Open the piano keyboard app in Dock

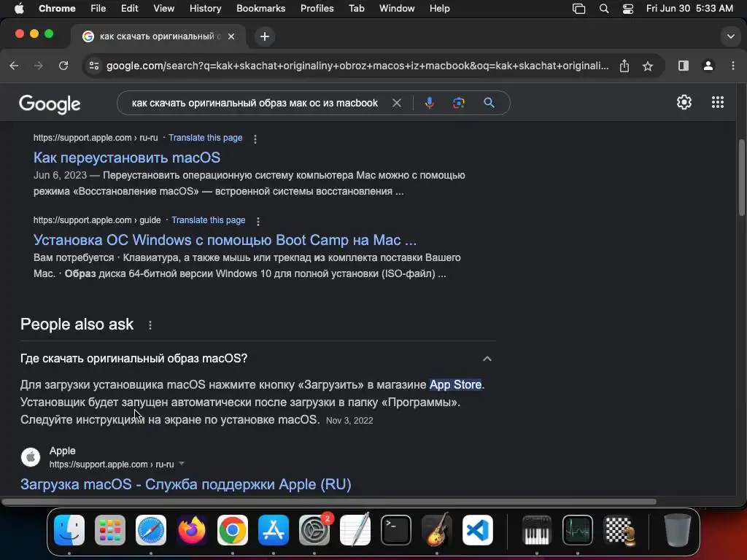[537, 530]
